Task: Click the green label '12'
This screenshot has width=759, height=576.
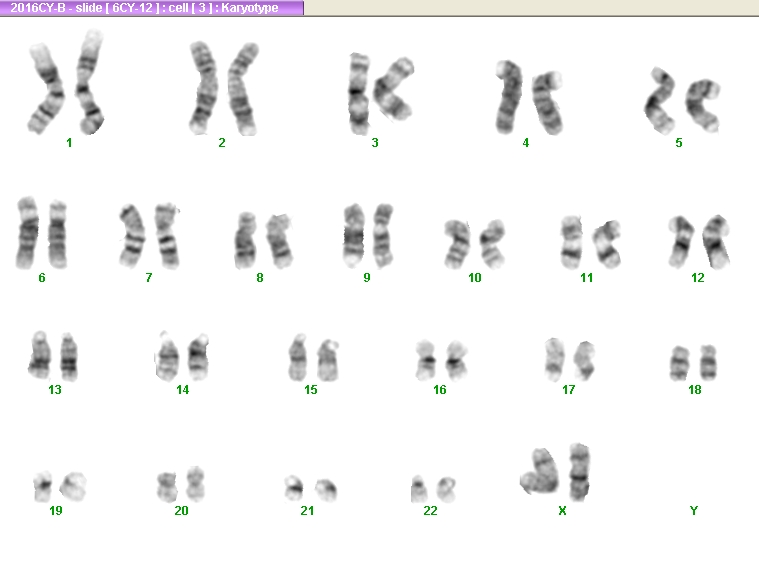Action: 698,278
